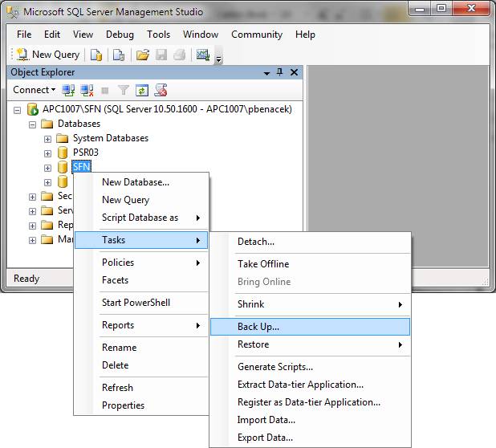Open Script Database as submenu
The height and width of the screenshot is (448, 496).
pos(141,218)
